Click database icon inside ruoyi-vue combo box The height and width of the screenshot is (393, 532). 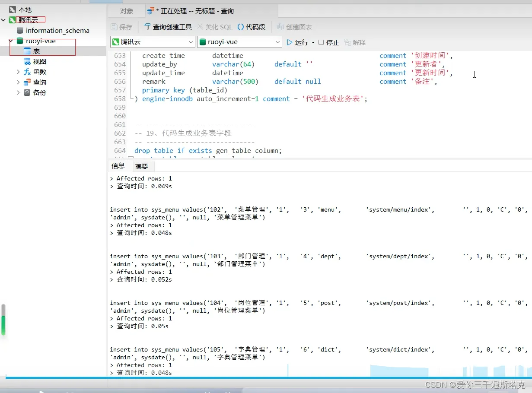tap(203, 42)
